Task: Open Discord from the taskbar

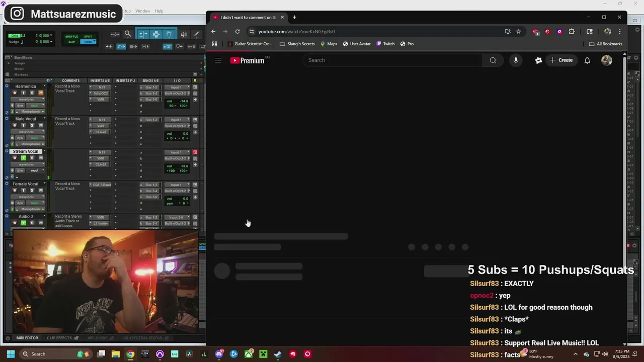Action: [219, 354]
